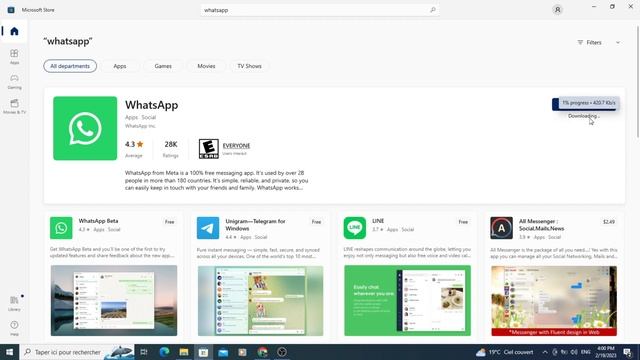Open the Windows Start menu

coord(9,352)
